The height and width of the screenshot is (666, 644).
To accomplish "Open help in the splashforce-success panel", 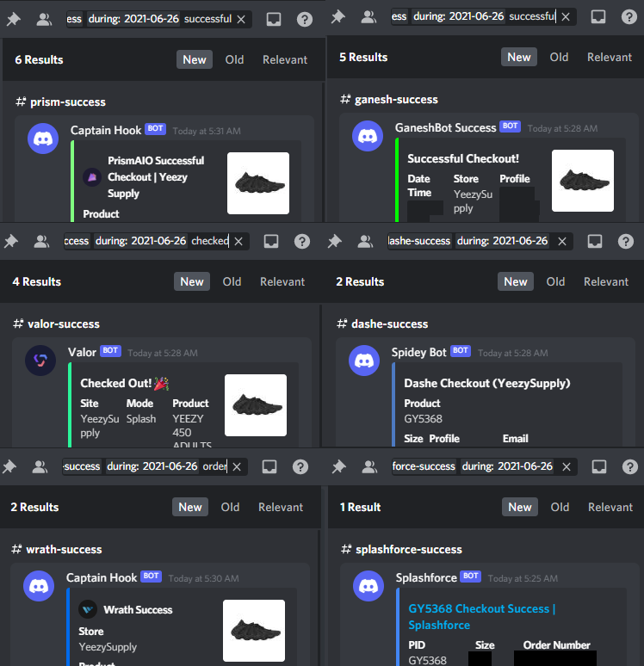I will (x=630, y=466).
